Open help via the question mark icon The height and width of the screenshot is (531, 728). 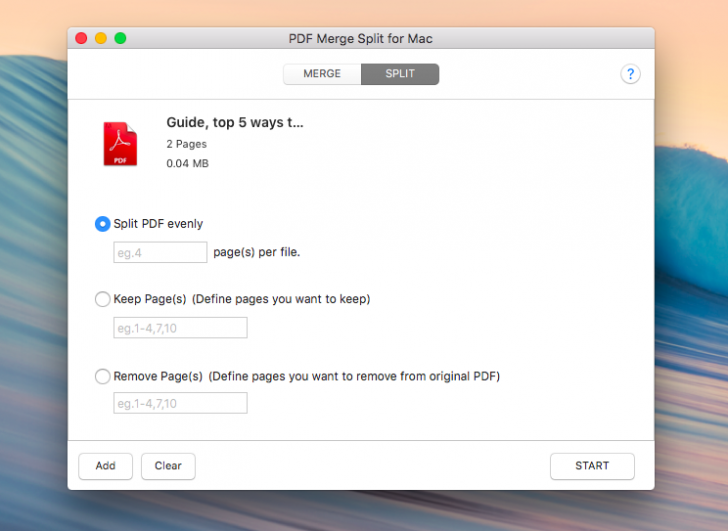[x=630, y=74]
